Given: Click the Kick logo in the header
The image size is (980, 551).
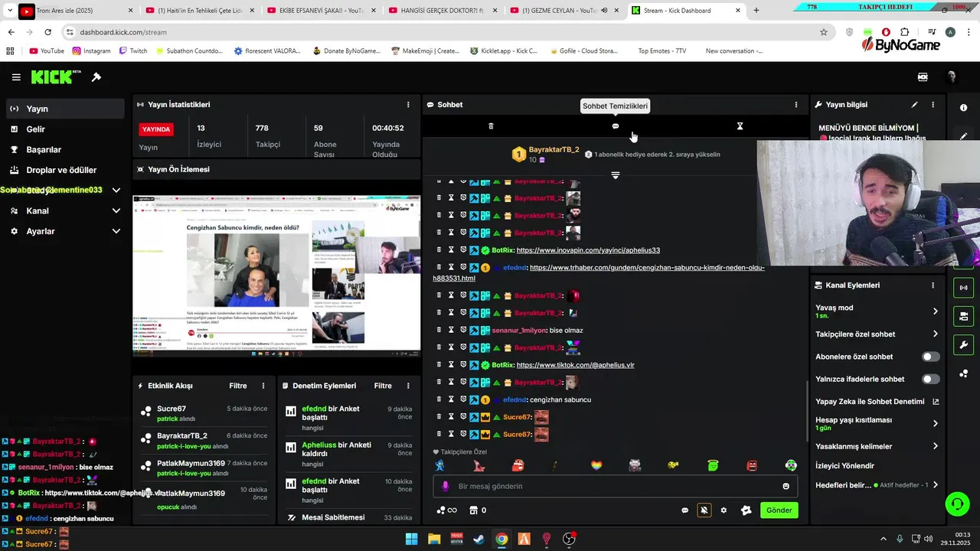Looking at the screenshot, I should [55, 77].
